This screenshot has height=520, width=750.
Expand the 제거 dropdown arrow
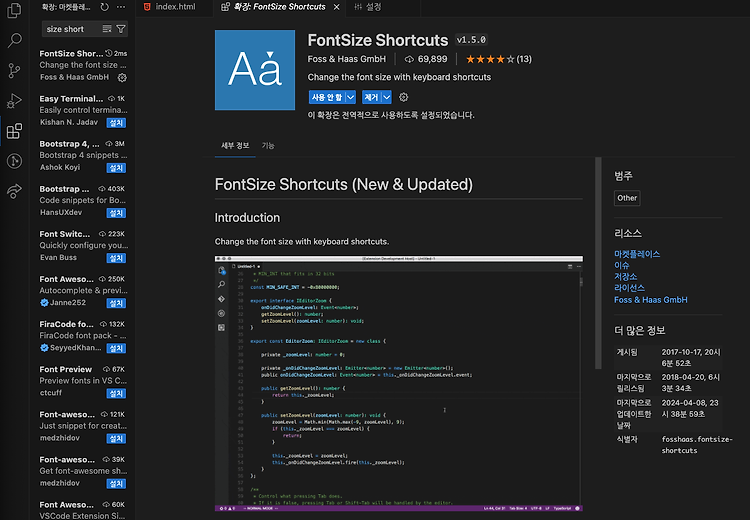pyautogui.click(x=386, y=97)
